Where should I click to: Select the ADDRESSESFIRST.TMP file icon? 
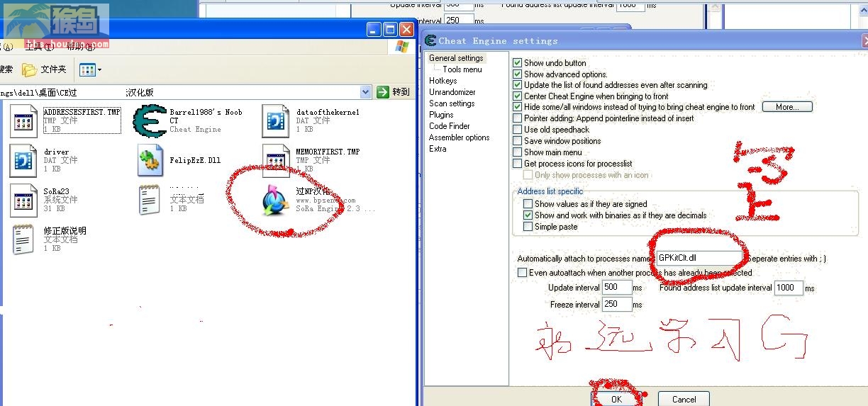pos(23,120)
